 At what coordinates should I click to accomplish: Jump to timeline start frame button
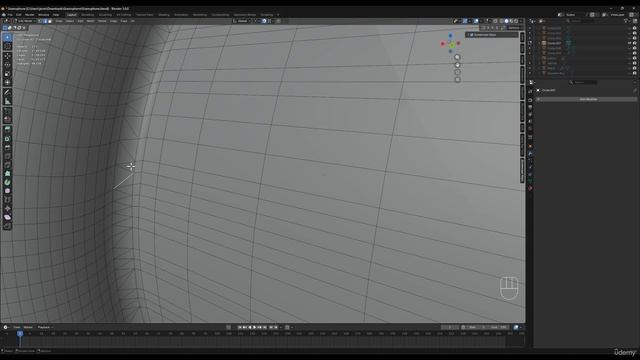(x=240, y=327)
